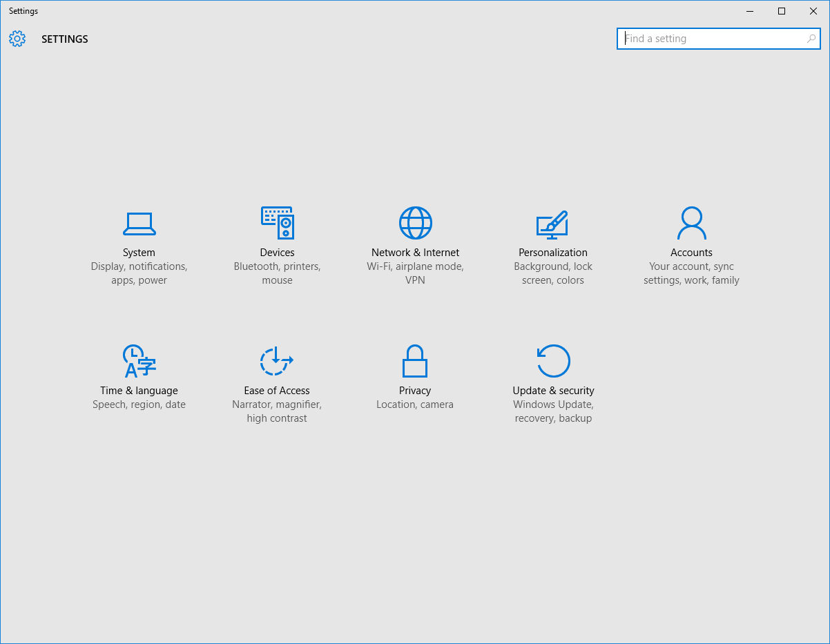Open the System laptop icon
Image resolution: width=830 pixels, height=644 pixels.
(139, 223)
